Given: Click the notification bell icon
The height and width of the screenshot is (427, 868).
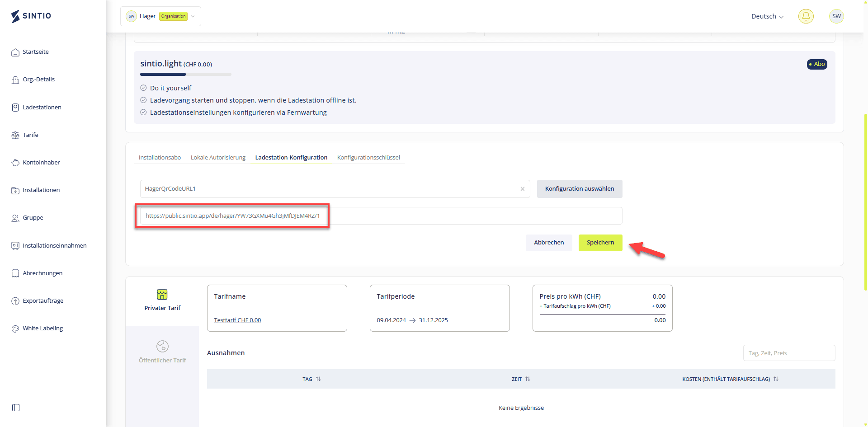Looking at the screenshot, I should tap(806, 16).
